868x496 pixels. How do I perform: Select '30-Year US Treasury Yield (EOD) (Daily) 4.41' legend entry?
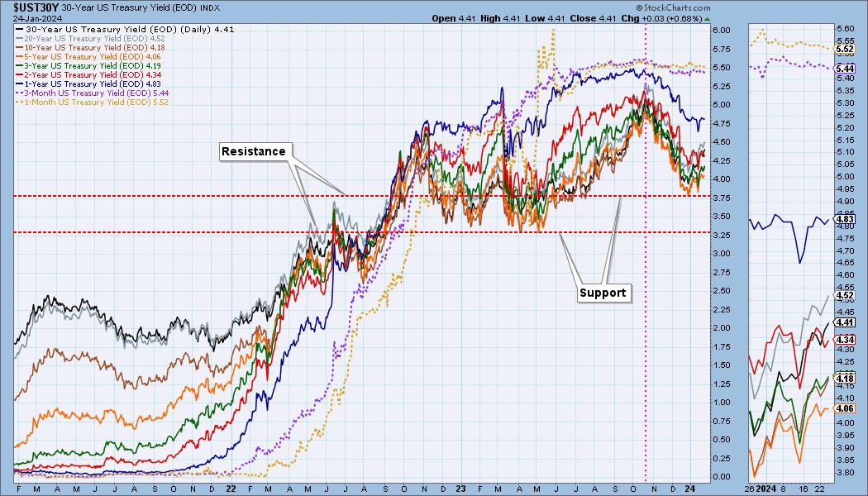(125, 29)
